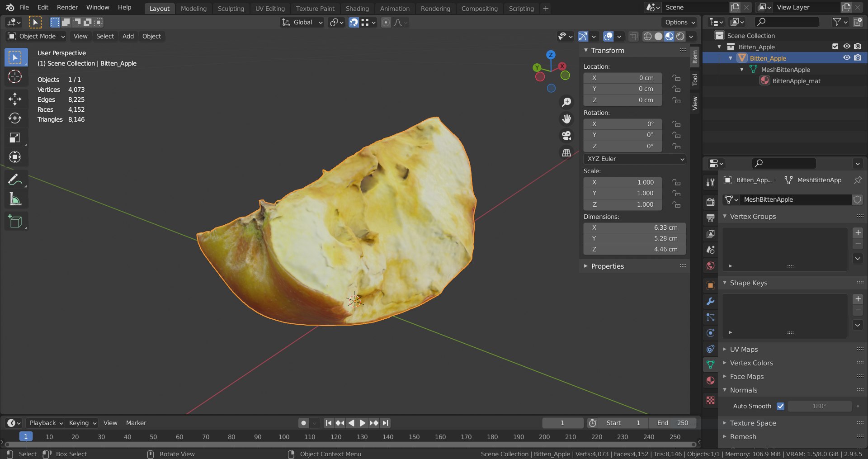
Task: Toggle the Auto Smooth checkbox
Action: coord(780,406)
